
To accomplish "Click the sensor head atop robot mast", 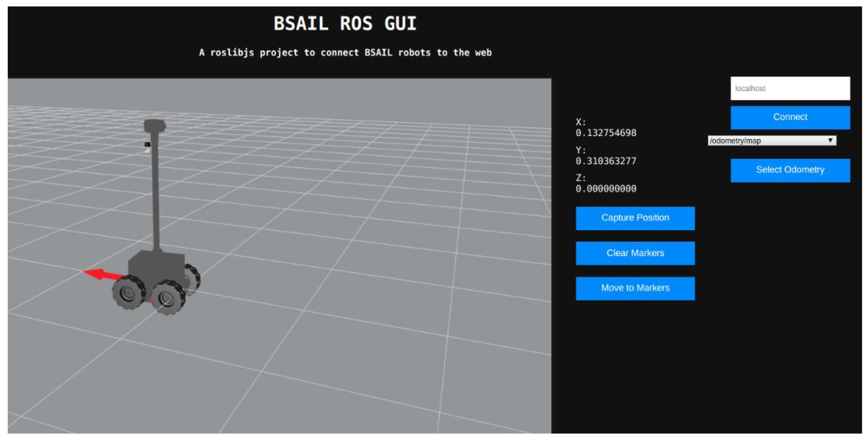I will point(154,126).
